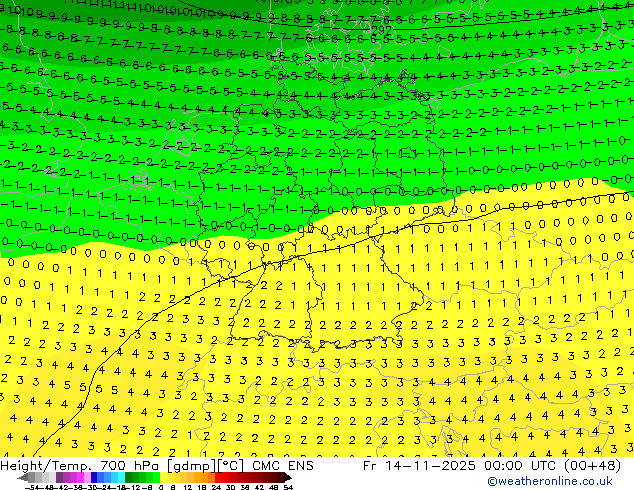Select the magenta legend swatch near -36

click(x=80, y=477)
